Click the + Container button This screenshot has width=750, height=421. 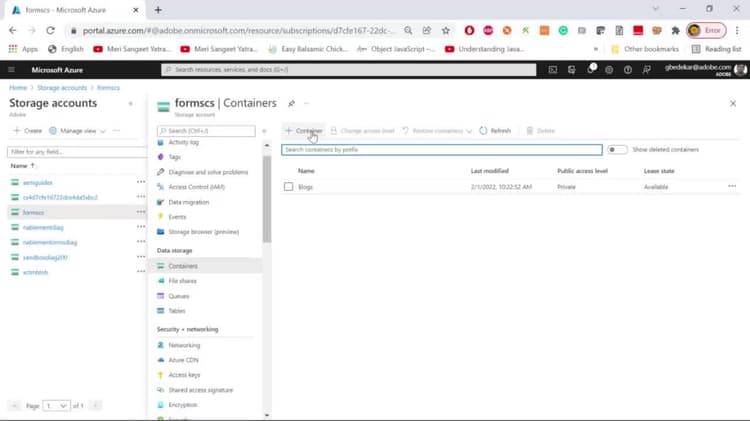click(304, 131)
